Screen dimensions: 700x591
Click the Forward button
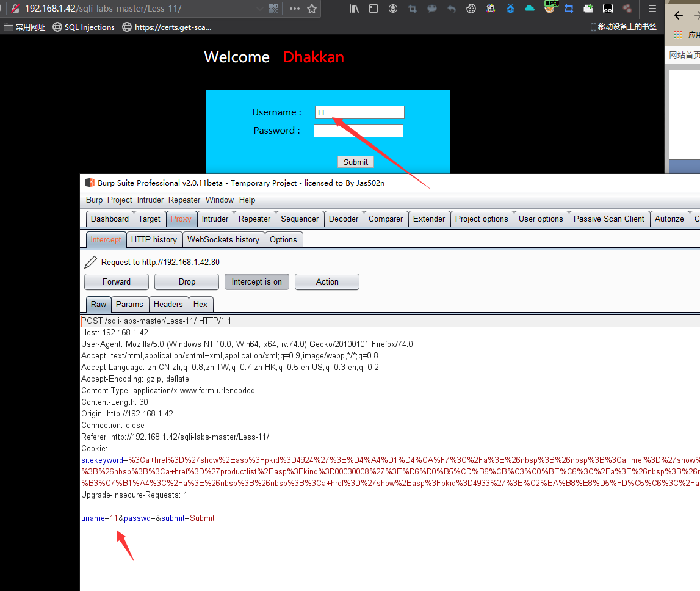tap(117, 282)
